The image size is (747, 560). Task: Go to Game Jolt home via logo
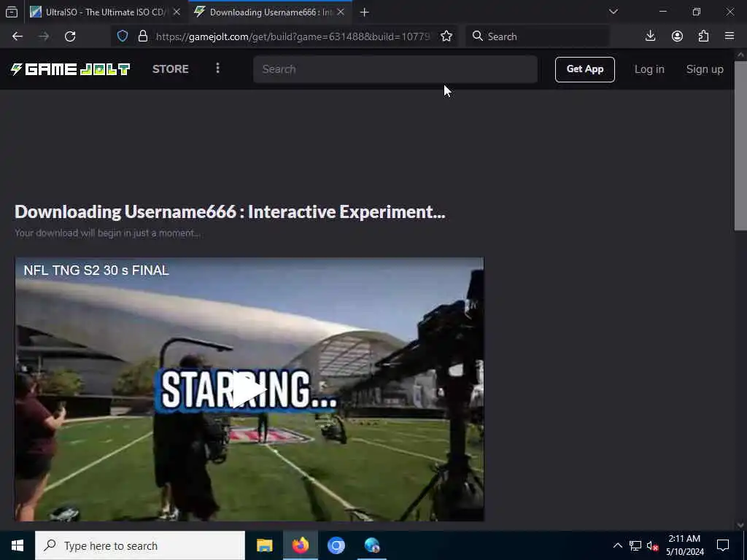70,69
